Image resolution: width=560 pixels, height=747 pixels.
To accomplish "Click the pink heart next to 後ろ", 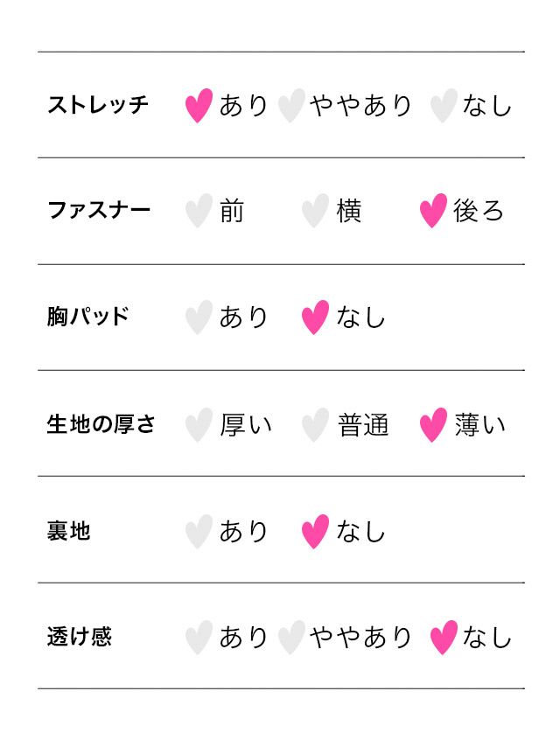I will coord(433,212).
